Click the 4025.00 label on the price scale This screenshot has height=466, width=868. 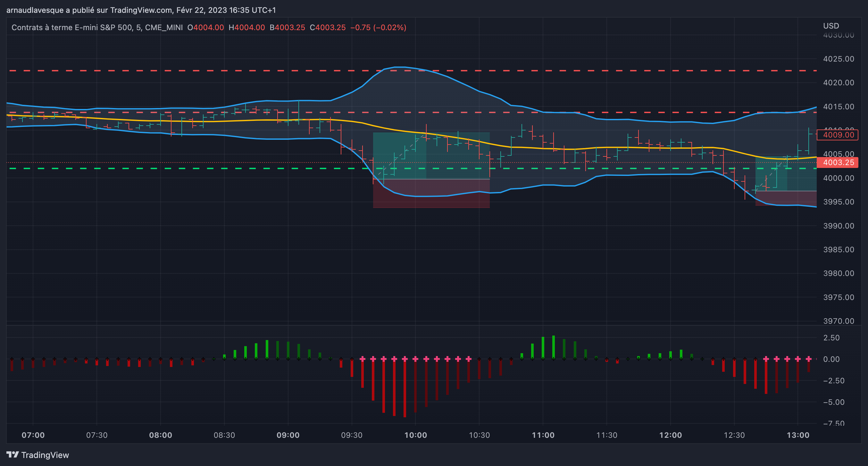(838, 59)
